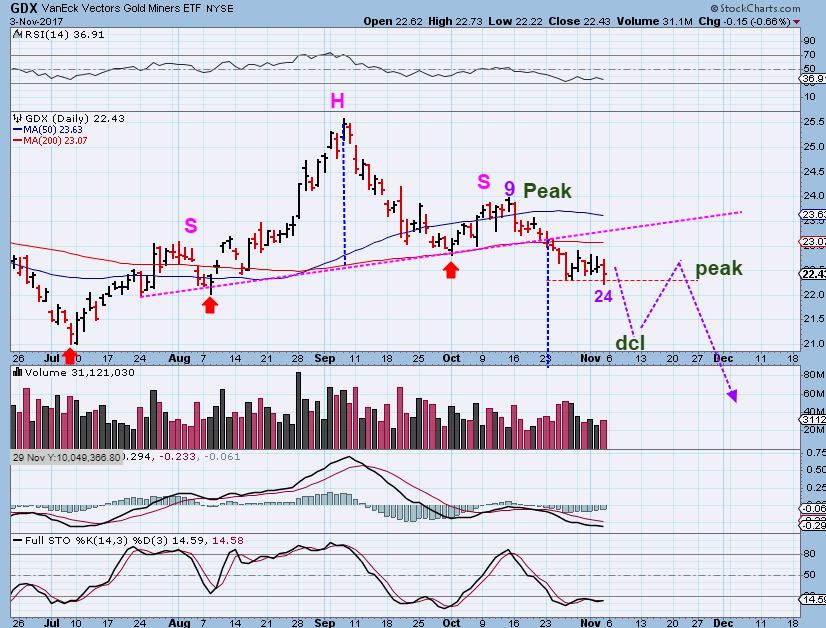Click the red down-triangle next to Chg value
This screenshot has width=826, height=628.
click(x=796, y=22)
